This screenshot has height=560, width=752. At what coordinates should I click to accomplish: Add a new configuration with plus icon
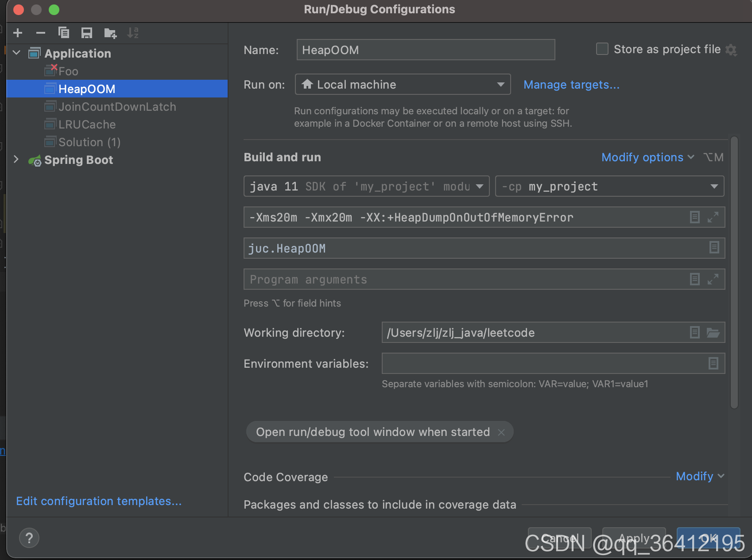coord(18,33)
